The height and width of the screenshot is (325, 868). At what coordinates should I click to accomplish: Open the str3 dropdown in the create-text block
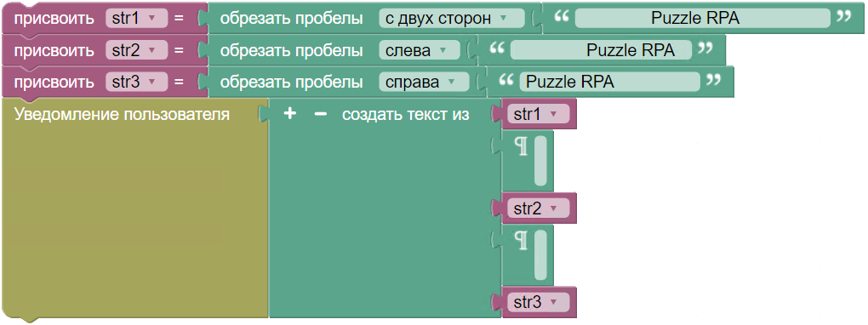pos(538,303)
